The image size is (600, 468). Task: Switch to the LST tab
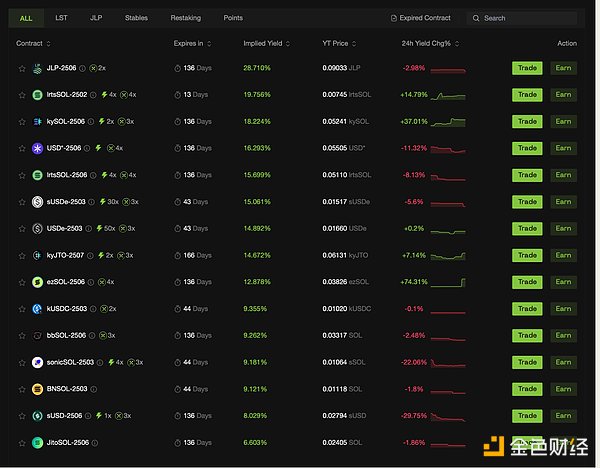pos(61,18)
